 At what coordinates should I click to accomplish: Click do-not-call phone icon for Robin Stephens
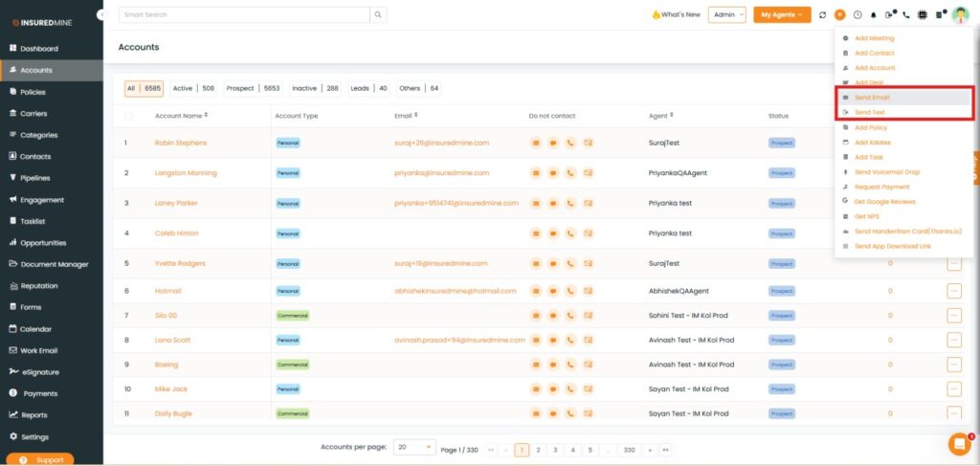pos(570,144)
